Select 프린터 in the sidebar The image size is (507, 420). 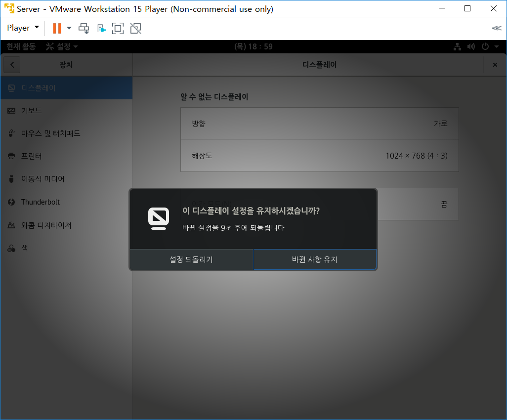[66, 156]
